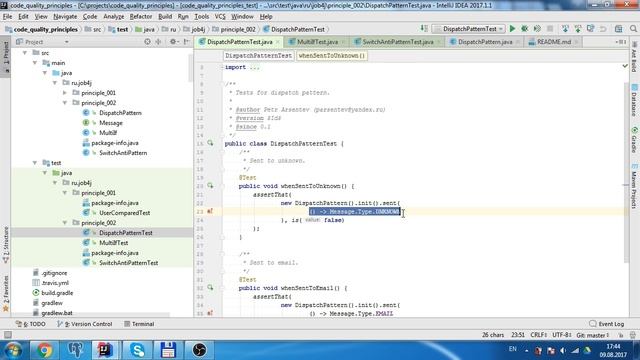Toggle the Database side panel
This screenshot has width=640, height=360.
pos(634,100)
